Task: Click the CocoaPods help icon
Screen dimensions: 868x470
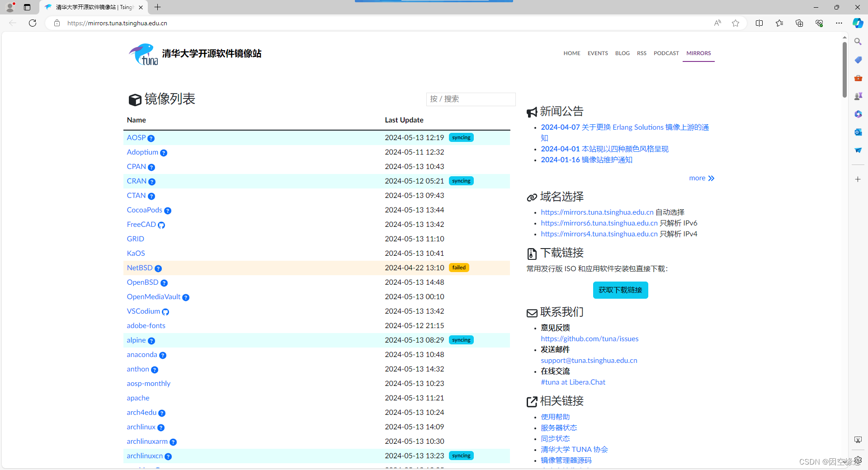Action: pyautogui.click(x=168, y=211)
